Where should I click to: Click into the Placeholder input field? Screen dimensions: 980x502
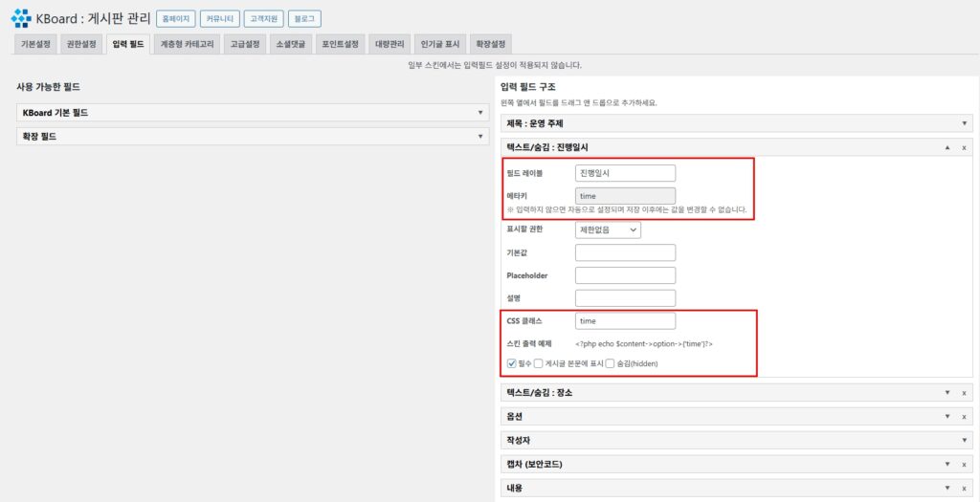pos(625,275)
